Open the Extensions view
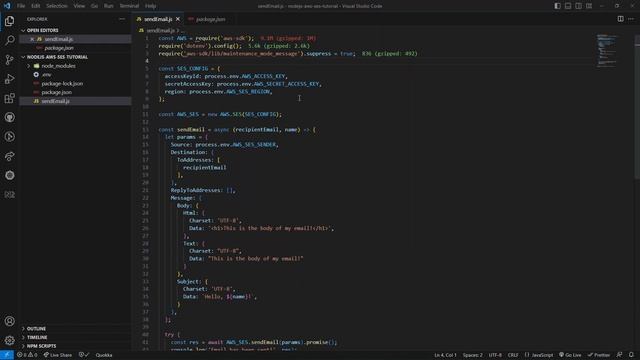640x360 pixels. 9,98
